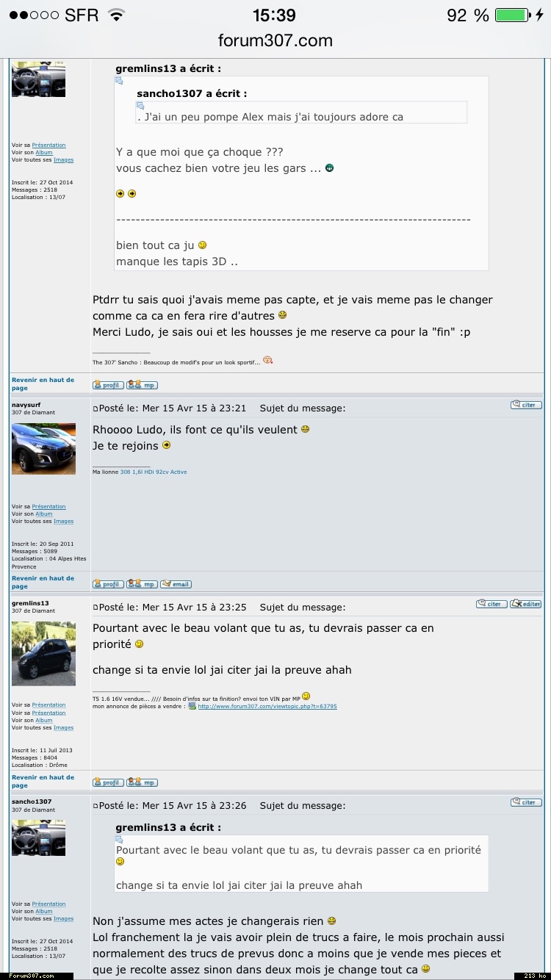The width and height of the screenshot is (551, 980).
Task: Send email to navysurf via email button
Action: 176,584
